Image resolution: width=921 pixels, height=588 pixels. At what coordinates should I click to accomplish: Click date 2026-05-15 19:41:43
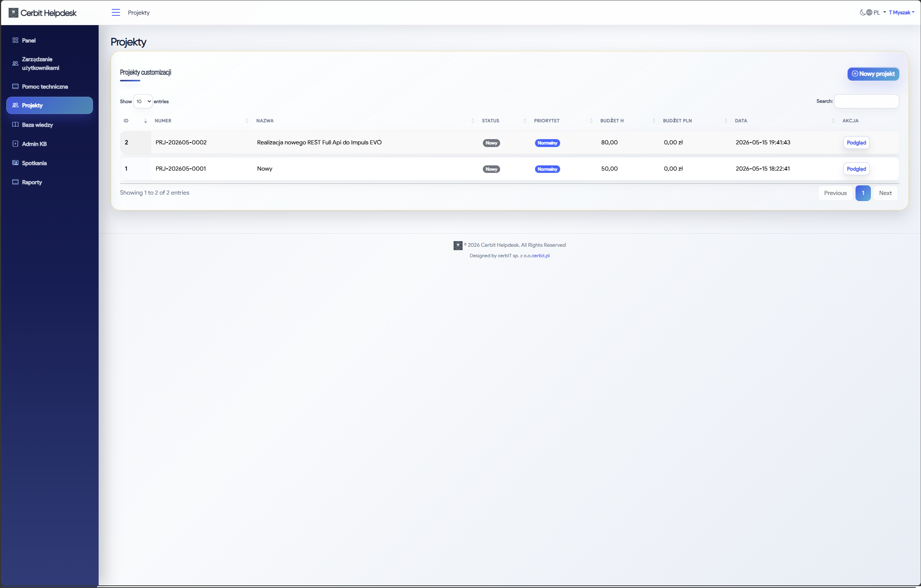point(763,142)
